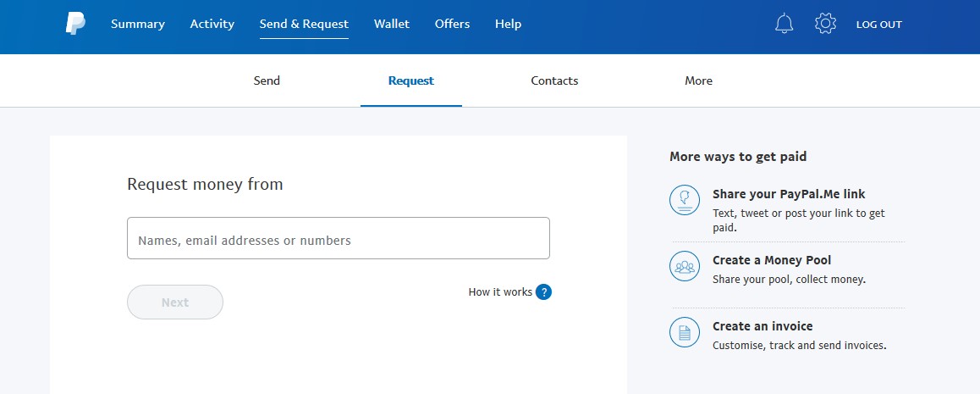Open Help from the navigation bar
This screenshot has width=980, height=394.
[x=508, y=24]
